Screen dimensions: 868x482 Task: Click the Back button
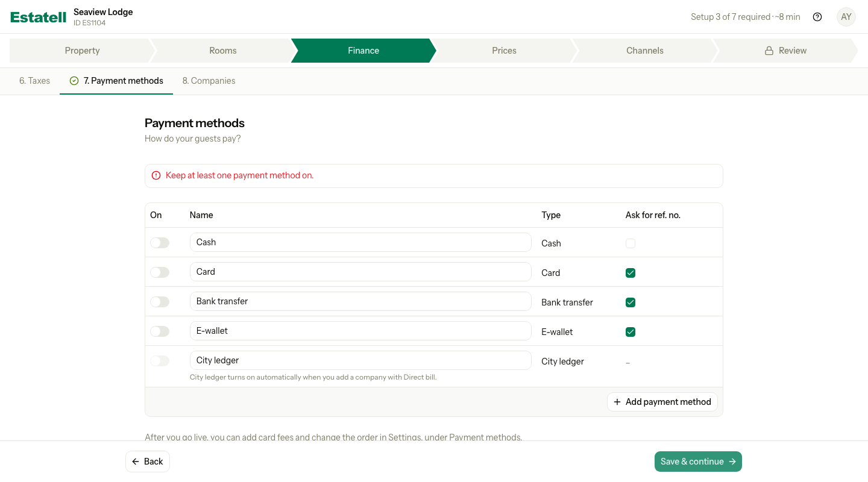click(148, 462)
